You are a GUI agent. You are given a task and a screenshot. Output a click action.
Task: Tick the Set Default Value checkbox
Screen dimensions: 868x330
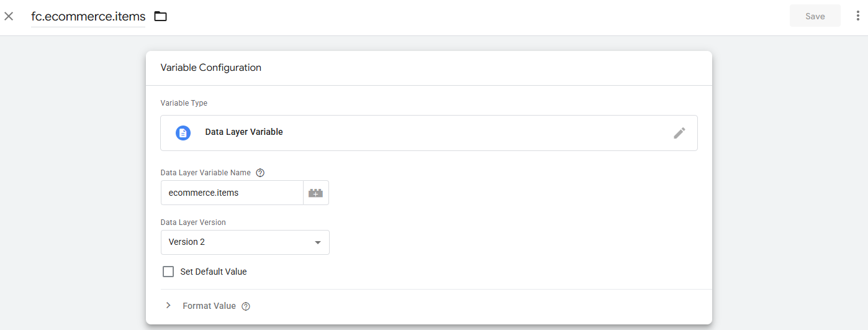pyautogui.click(x=168, y=272)
